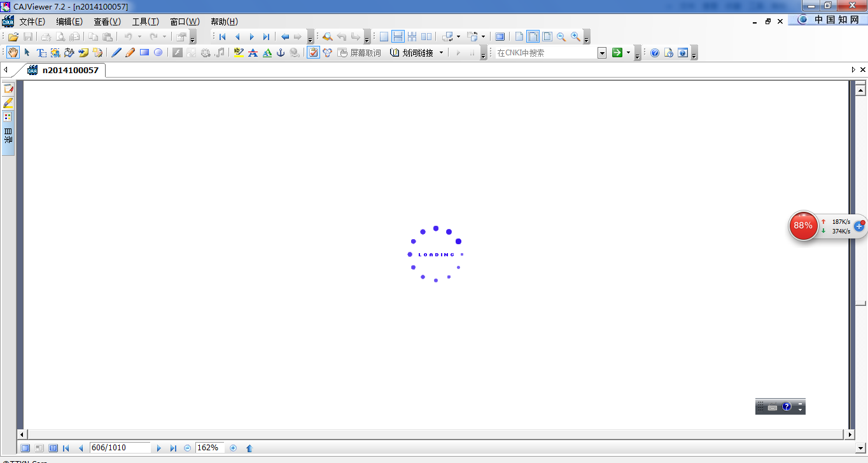Image resolution: width=868 pixels, height=463 pixels.
Task: Toggle the continuous page layout view
Action: pyautogui.click(x=398, y=37)
